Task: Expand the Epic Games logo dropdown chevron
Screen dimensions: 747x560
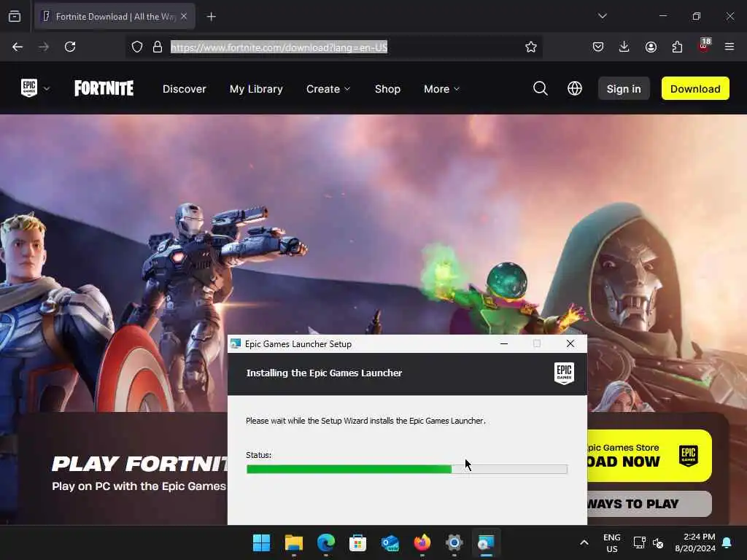Action: pyautogui.click(x=47, y=88)
